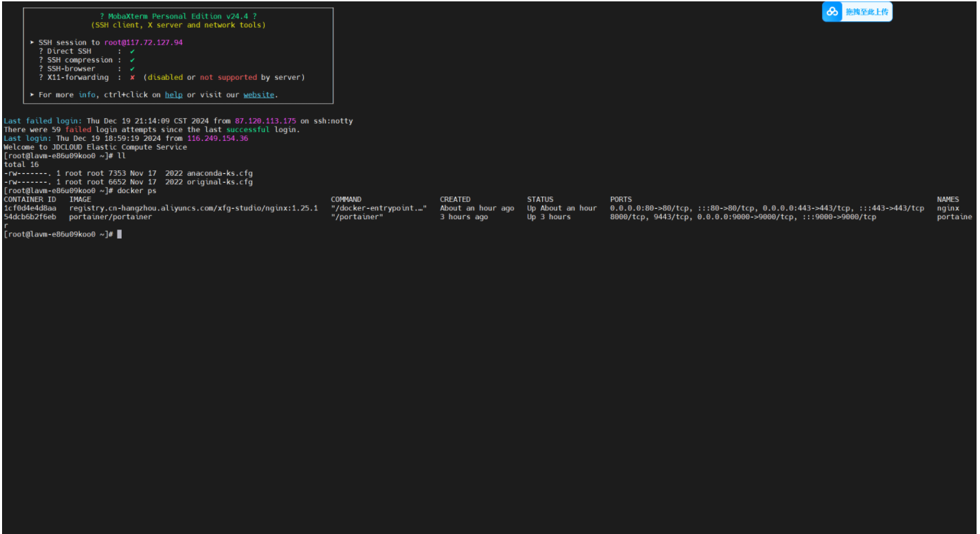
Task: Click the blue info word in the banner
Action: [87, 95]
